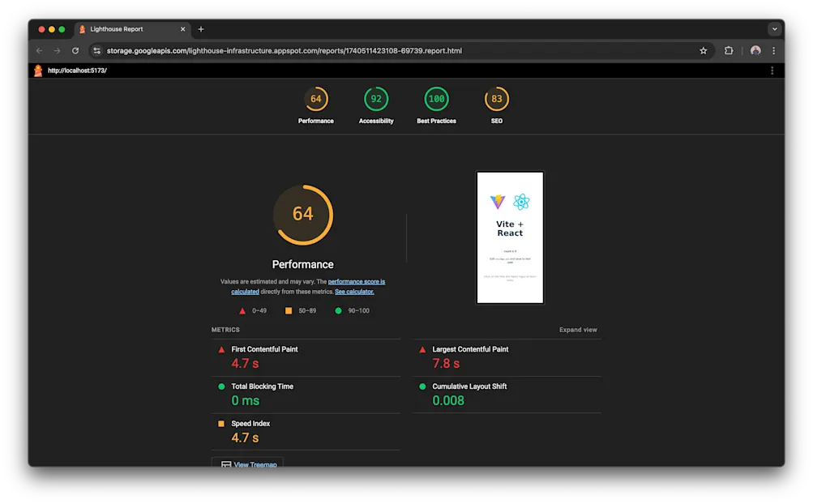Jump to Performance category gauge 64

316,106
